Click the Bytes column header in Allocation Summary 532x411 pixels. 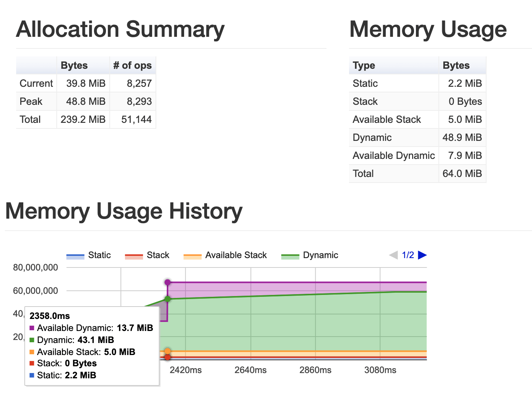coord(74,65)
